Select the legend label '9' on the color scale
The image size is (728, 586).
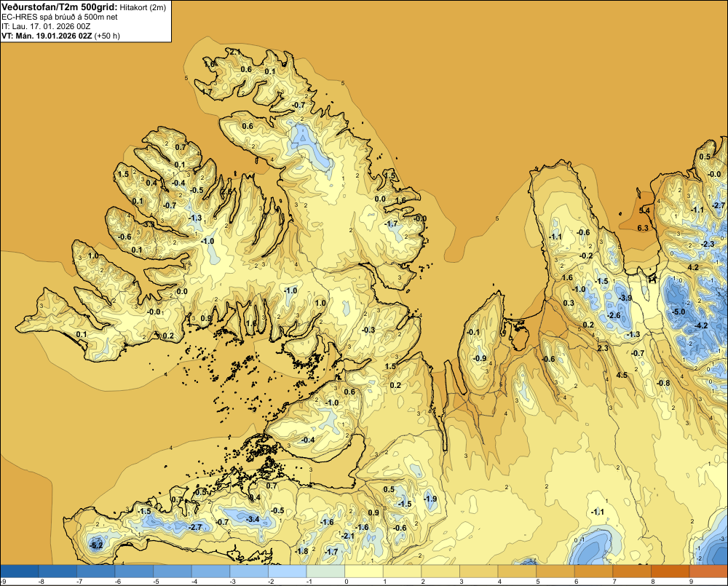(x=691, y=582)
